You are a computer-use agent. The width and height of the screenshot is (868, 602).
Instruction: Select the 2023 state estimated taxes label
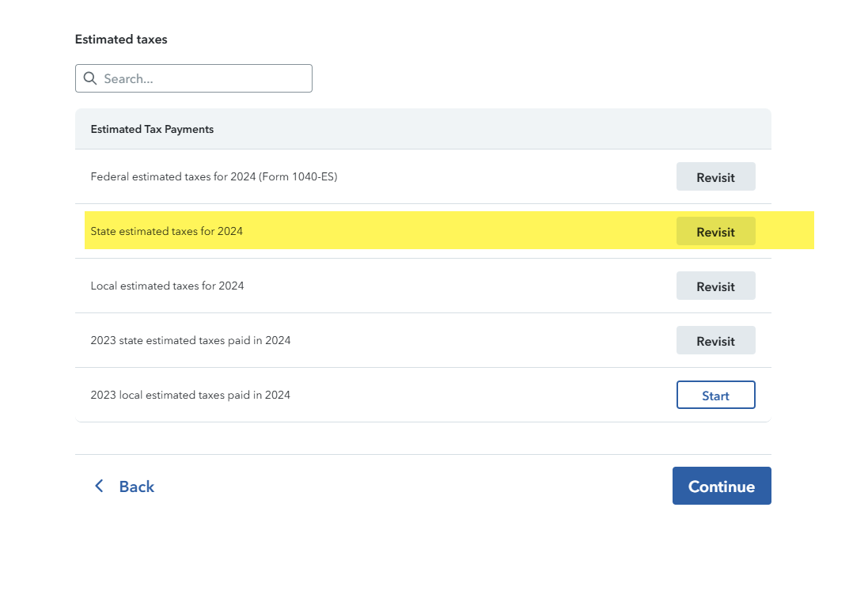pos(190,341)
